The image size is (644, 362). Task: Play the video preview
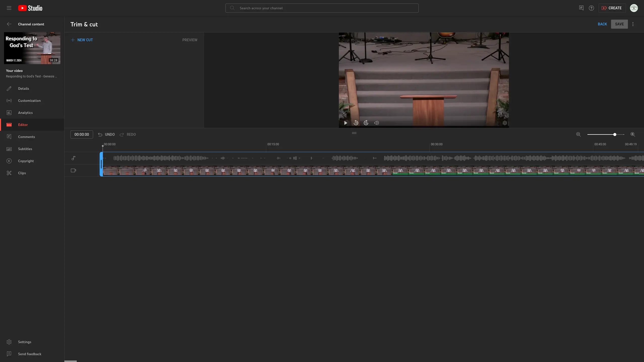(x=346, y=123)
